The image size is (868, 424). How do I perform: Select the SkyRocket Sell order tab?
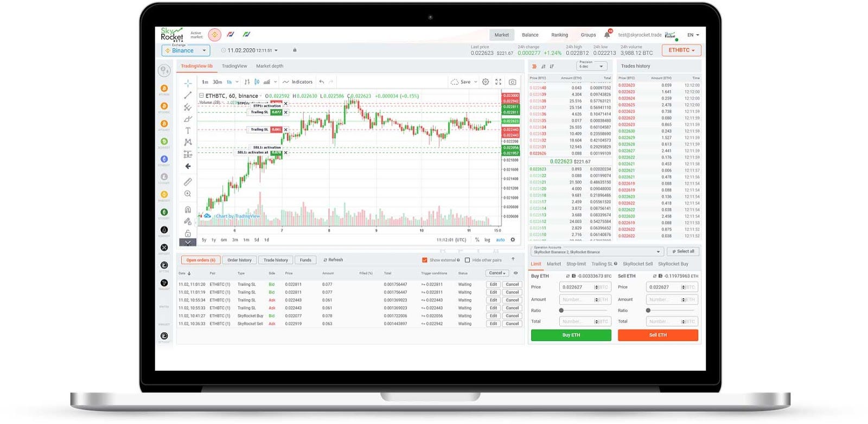pyautogui.click(x=637, y=264)
